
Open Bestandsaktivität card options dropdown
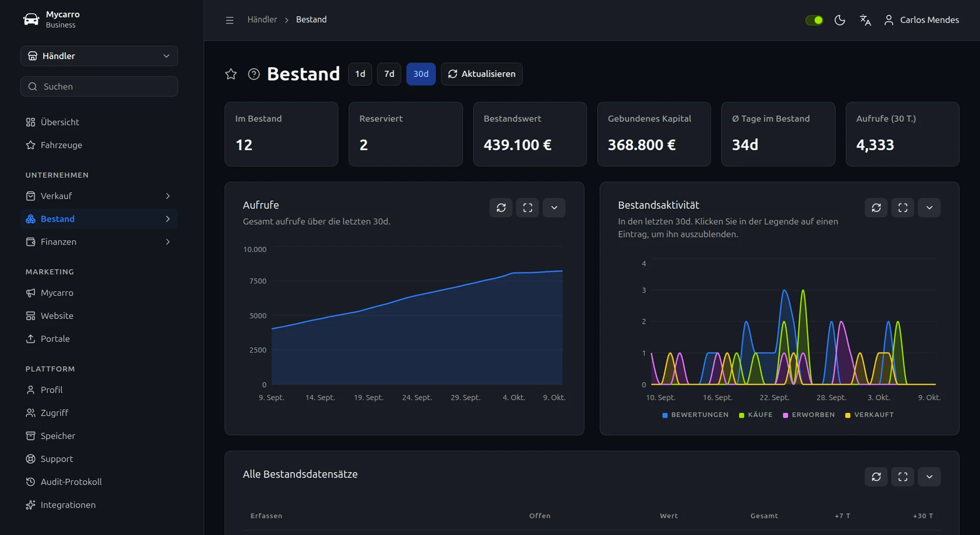click(x=930, y=208)
